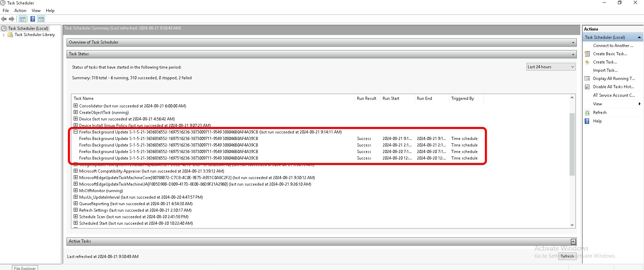Toggle the Show/Hide Console Tree toolbar icon

pos(23,19)
